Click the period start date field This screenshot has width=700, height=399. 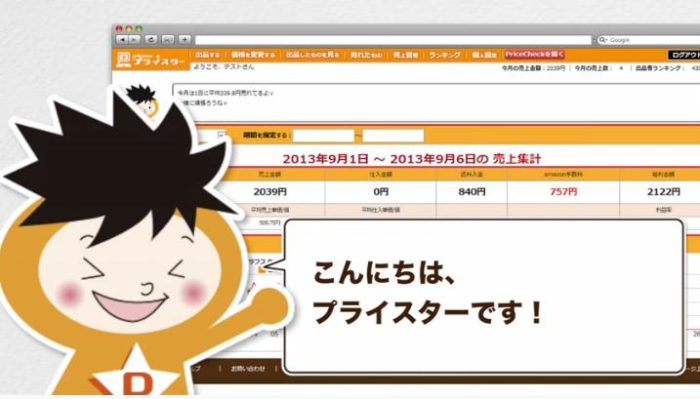point(324,135)
